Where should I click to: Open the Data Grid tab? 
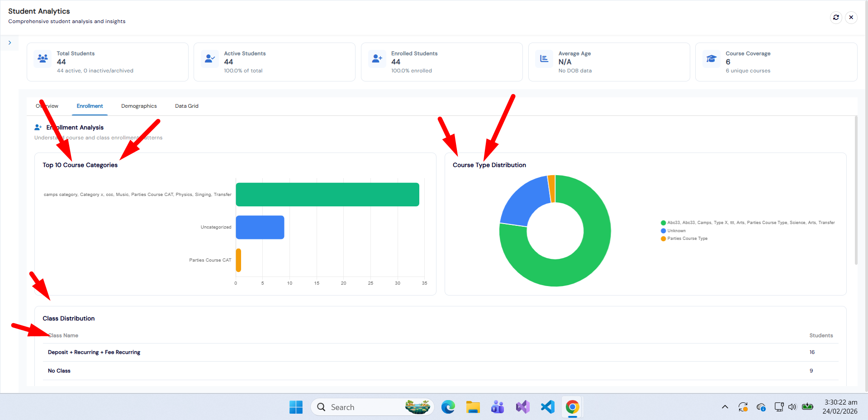click(187, 106)
